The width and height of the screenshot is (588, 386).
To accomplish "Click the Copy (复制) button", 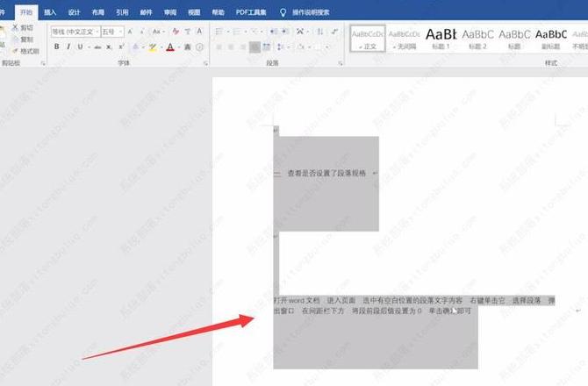I will (23, 39).
